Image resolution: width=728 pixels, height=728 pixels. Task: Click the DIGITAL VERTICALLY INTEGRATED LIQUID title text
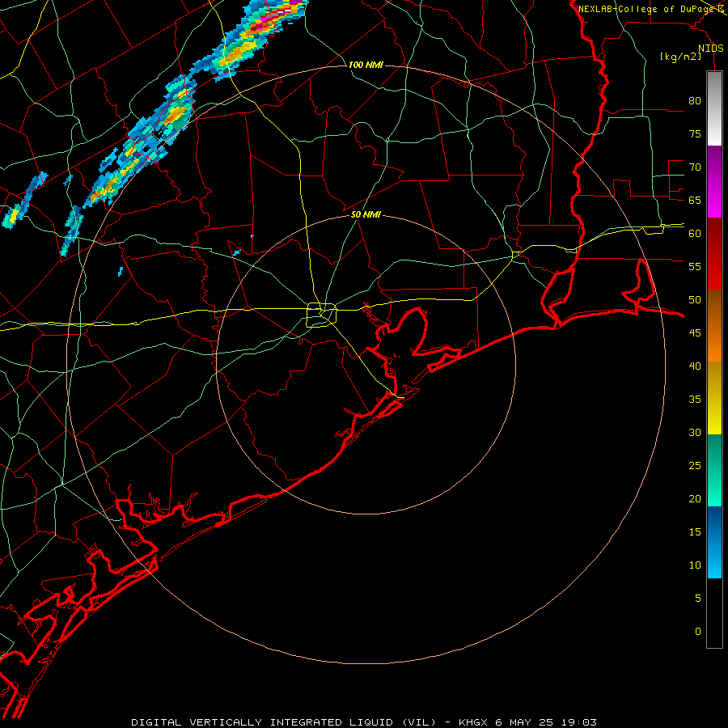pyautogui.click(x=283, y=722)
